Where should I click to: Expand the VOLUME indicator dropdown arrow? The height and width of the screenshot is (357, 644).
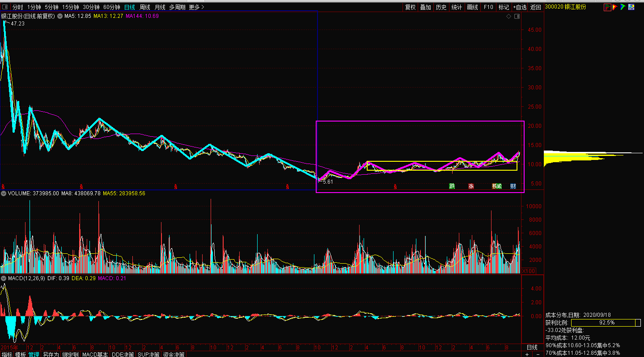tap(4, 193)
